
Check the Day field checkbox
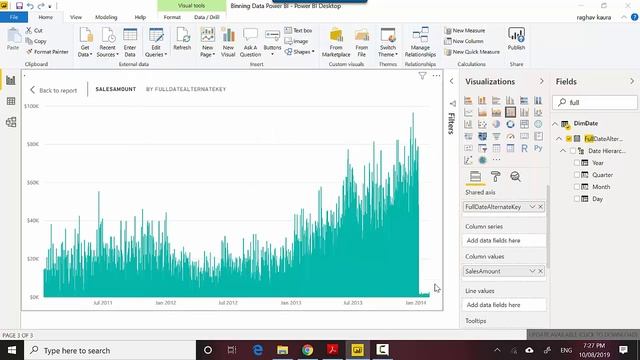click(577, 199)
